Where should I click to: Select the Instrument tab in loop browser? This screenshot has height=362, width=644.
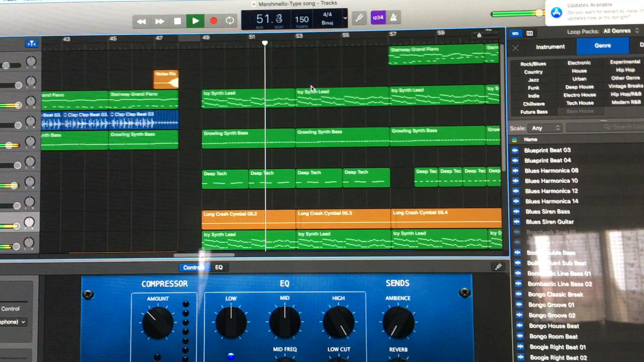point(550,47)
